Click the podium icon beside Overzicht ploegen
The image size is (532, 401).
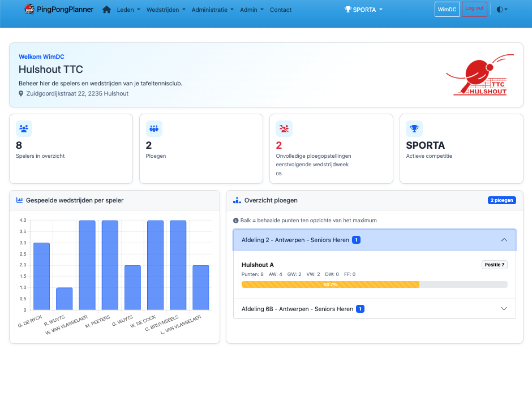point(237,200)
